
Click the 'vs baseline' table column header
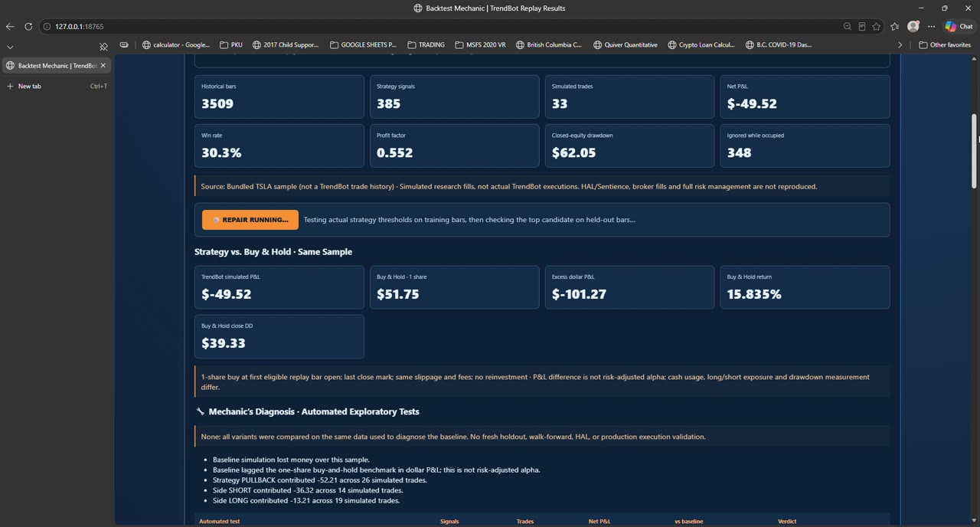[x=688, y=522]
